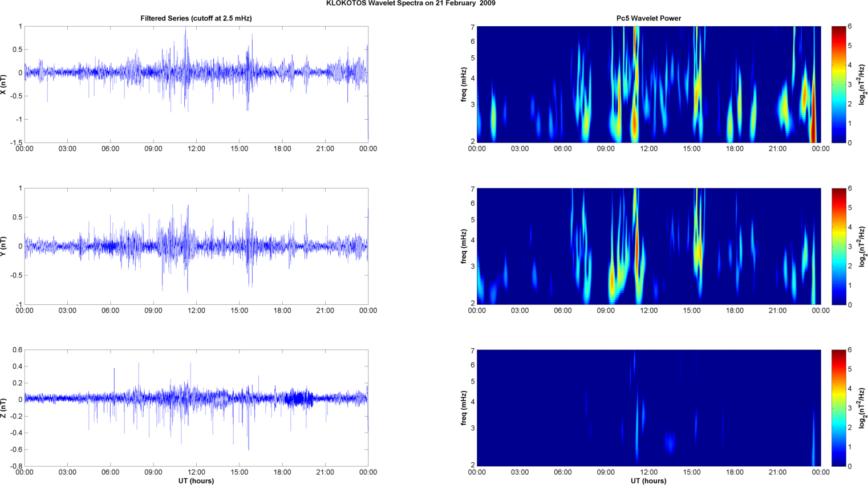The width and height of the screenshot is (868, 485).
Task: Click the '12:00' tick under the X time series
Action: (x=196, y=149)
